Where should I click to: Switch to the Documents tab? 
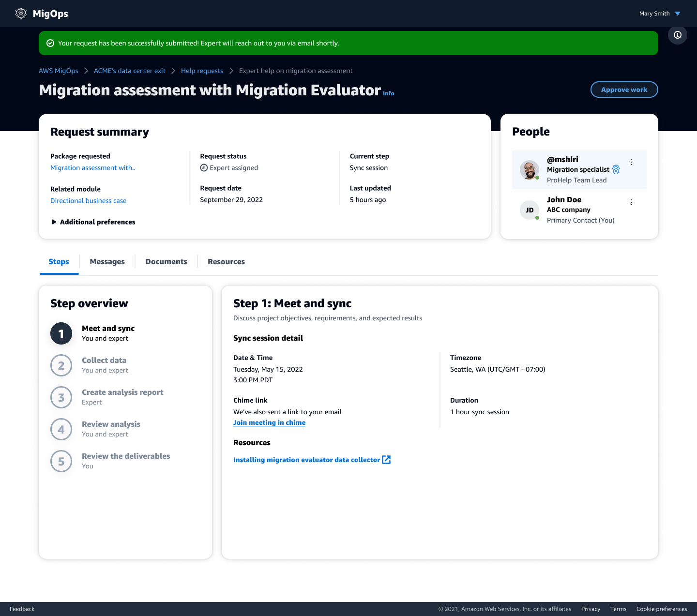tap(166, 261)
